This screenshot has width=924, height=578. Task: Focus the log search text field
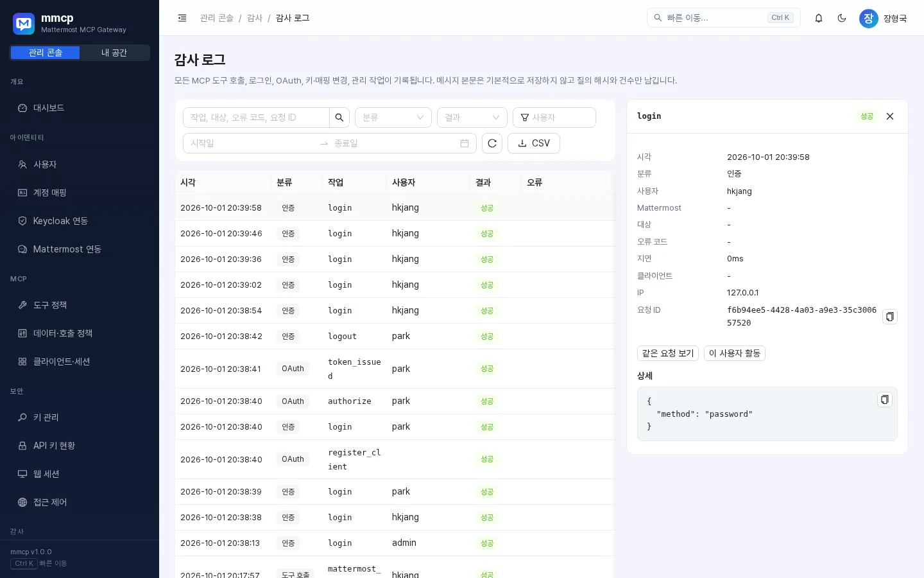tap(257, 118)
